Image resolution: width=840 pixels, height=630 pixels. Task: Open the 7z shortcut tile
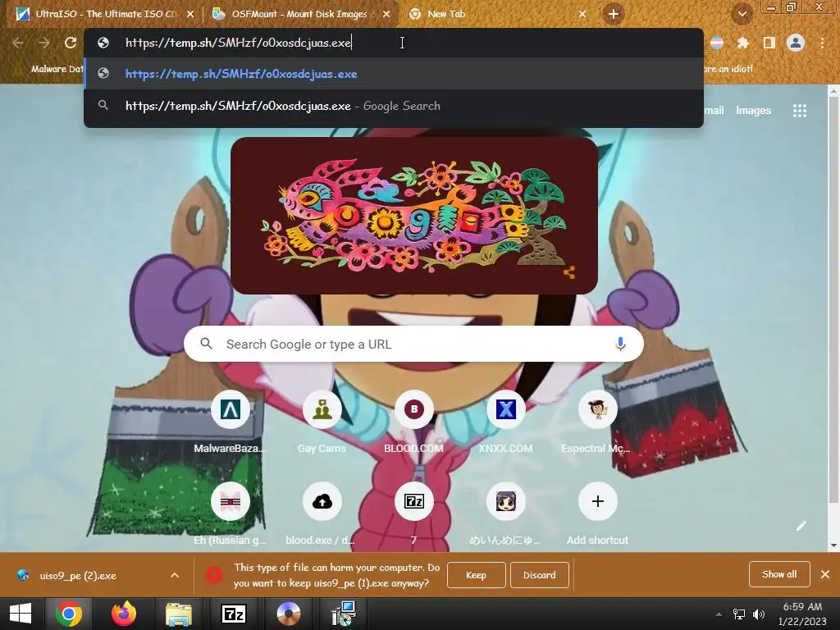pos(413,514)
